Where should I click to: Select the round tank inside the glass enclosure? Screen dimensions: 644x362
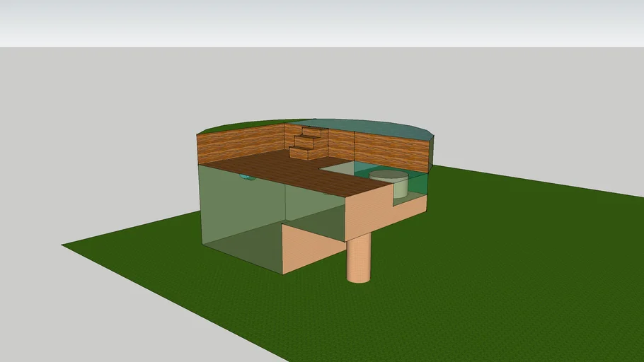pos(389,185)
